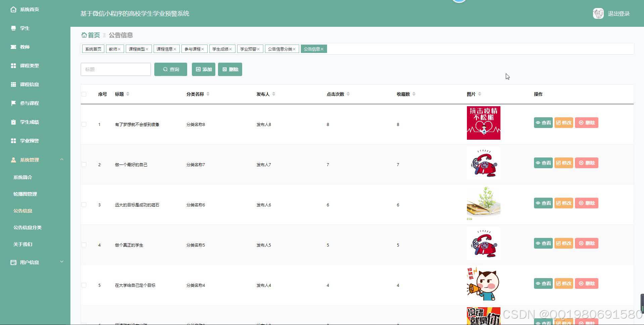The width and height of the screenshot is (644, 325).
Task: Click the 首页 breadcrumb link
Action: click(x=94, y=35)
